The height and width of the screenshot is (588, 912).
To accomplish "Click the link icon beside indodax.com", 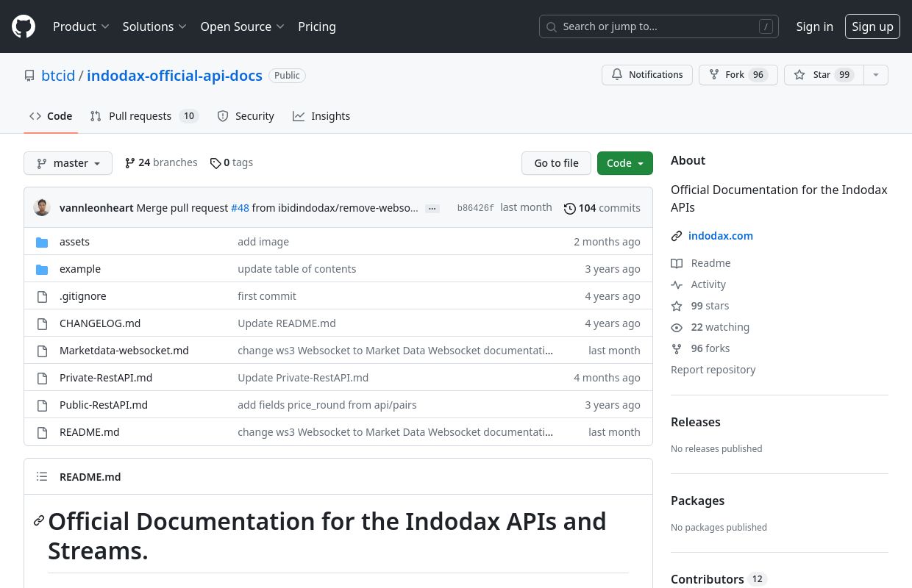I will (677, 236).
